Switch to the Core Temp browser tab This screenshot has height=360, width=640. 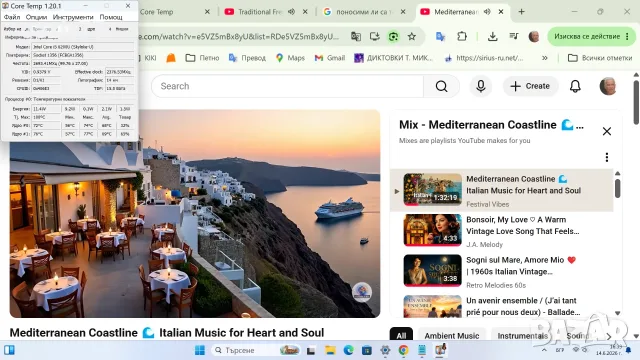(x=174, y=12)
